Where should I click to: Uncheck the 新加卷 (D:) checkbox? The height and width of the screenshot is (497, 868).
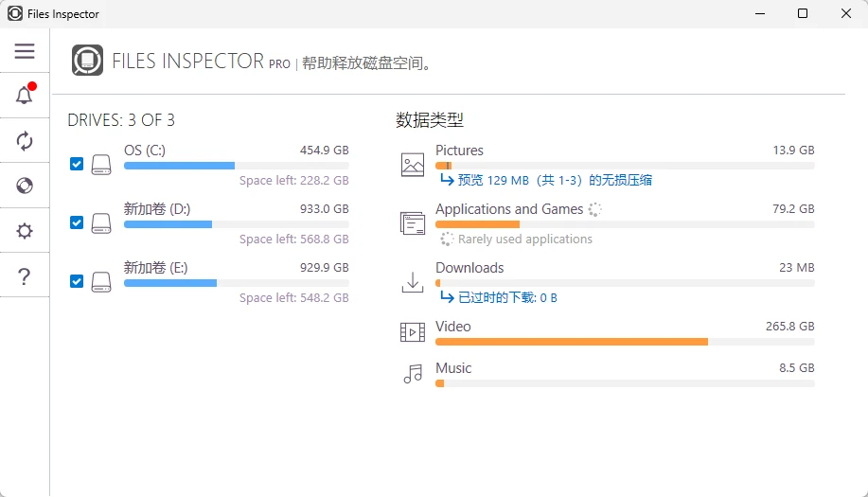click(x=77, y=223)
